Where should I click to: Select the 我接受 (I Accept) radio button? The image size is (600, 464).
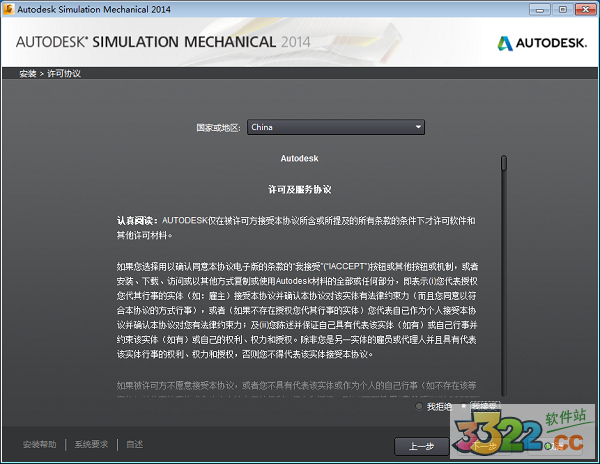pos(464,406)
